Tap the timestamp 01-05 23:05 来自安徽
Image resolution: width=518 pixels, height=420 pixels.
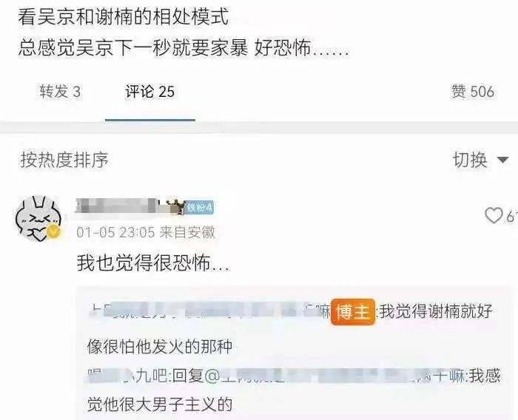[x=146, y=232]
